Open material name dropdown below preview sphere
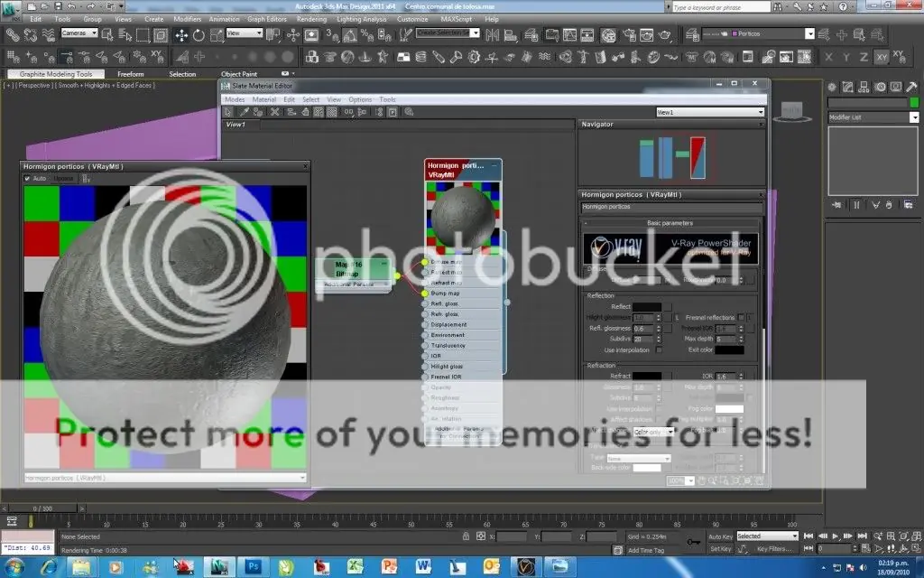Viewport: 924px width, 578px height. (165, 478)
